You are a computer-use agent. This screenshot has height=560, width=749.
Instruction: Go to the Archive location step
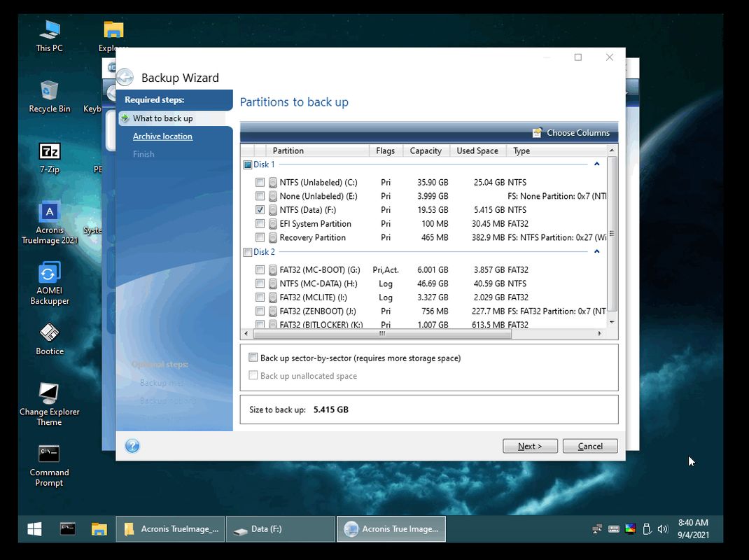tap(162, 136)
